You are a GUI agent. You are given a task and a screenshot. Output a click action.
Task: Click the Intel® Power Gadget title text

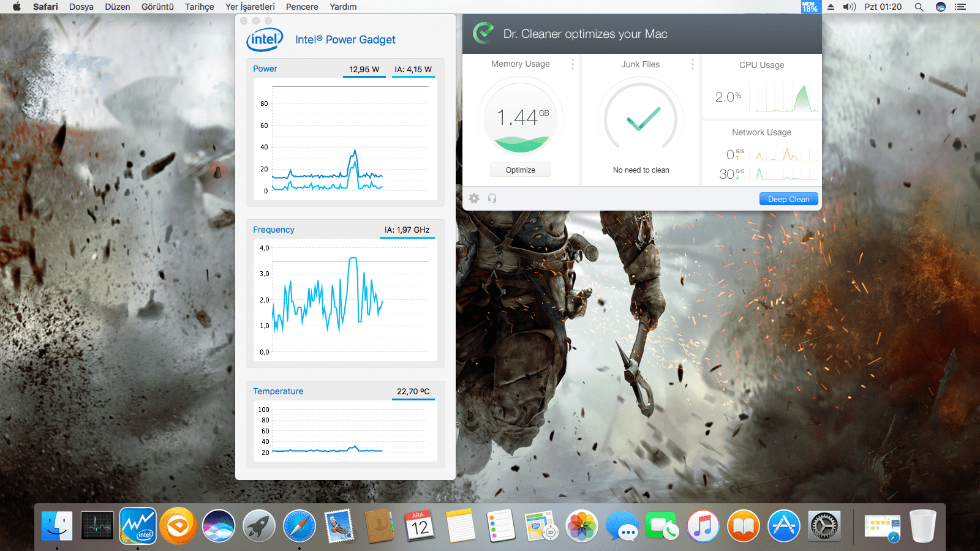(345, 40)
